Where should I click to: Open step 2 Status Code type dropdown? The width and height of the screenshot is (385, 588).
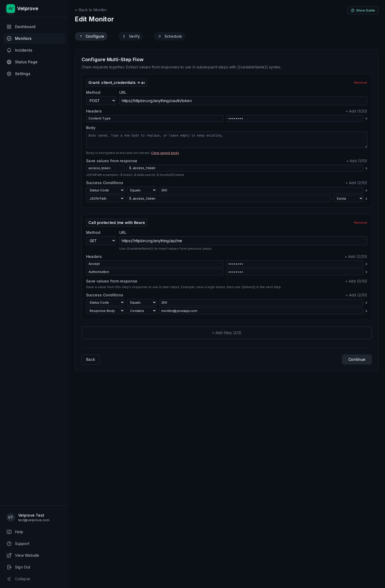tap(105, 303)
